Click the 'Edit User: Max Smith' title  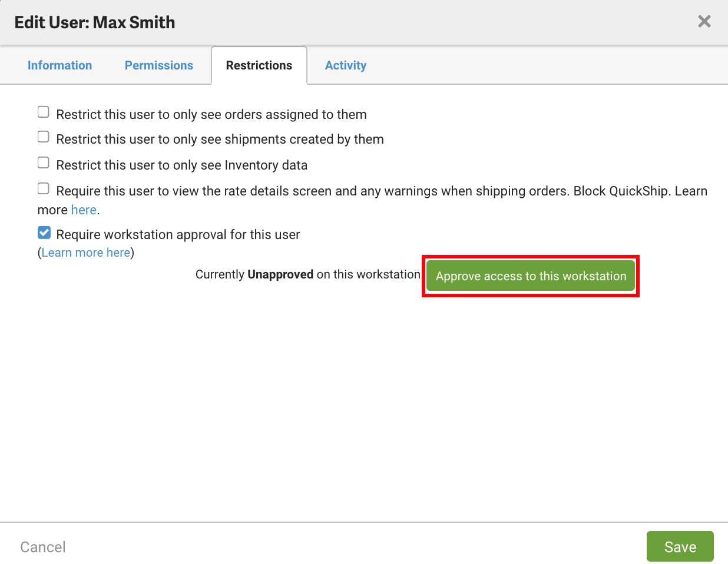(x=95, y=22)
